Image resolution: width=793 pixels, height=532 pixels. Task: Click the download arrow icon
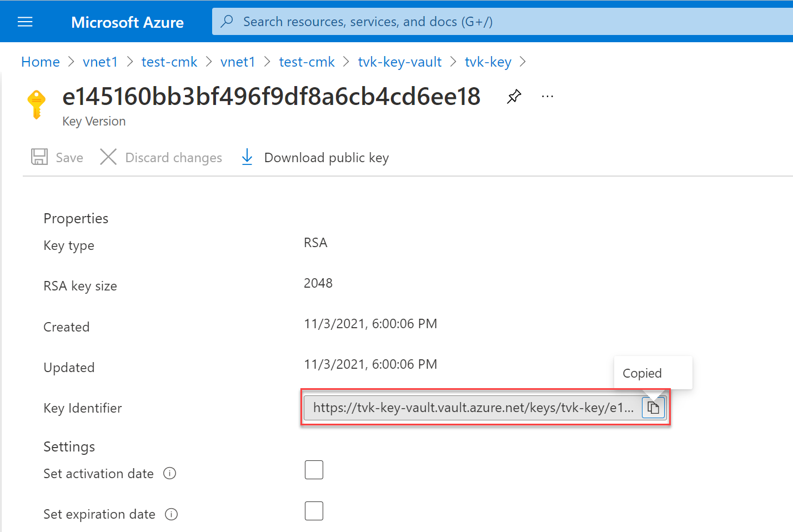pos(247,157)
